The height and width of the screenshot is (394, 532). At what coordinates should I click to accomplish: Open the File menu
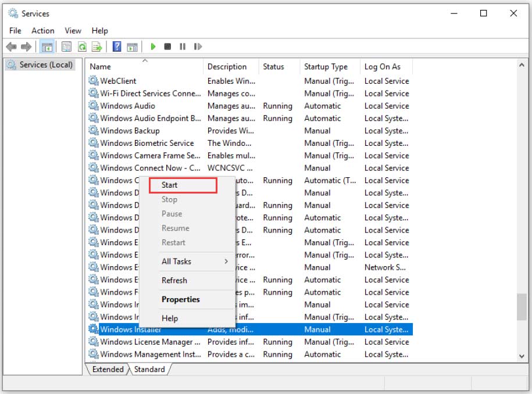pyautogui.click(x=15, y=31)
